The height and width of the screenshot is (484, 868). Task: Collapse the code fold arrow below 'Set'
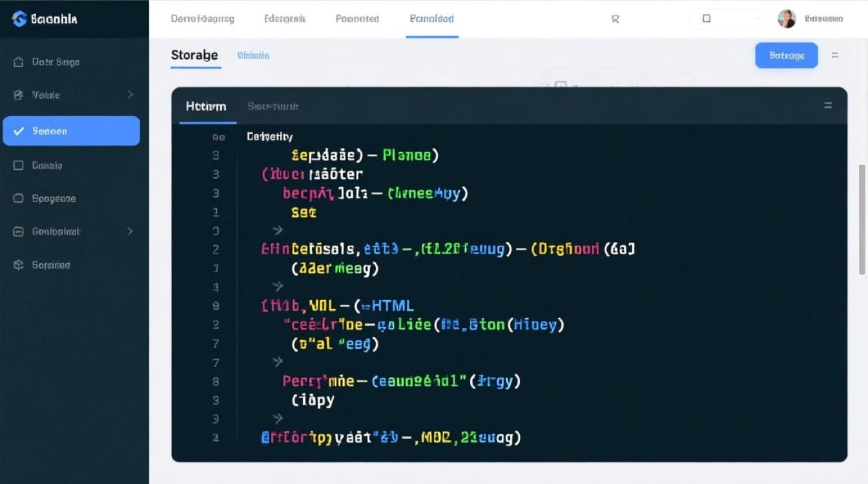[278, 230]
